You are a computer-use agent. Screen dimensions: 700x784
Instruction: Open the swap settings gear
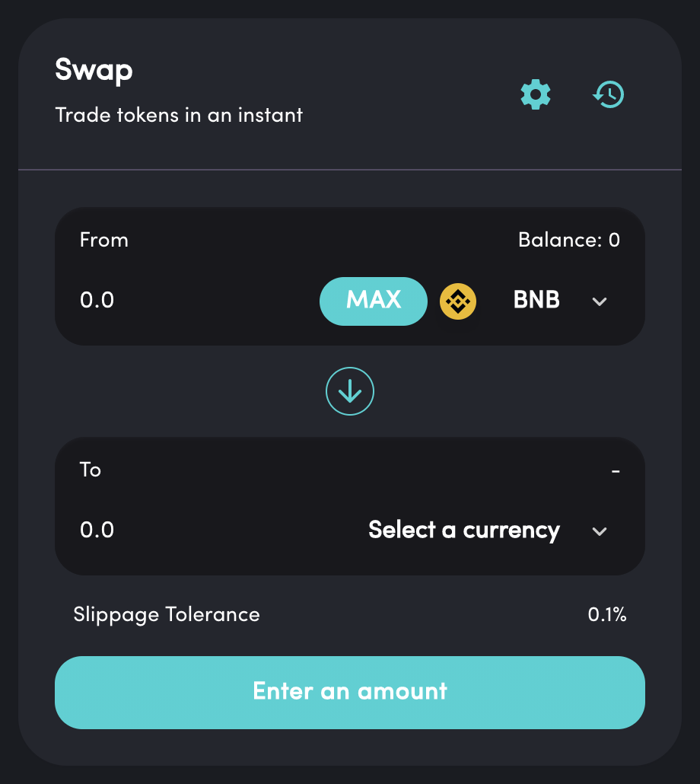pos(536,95)
